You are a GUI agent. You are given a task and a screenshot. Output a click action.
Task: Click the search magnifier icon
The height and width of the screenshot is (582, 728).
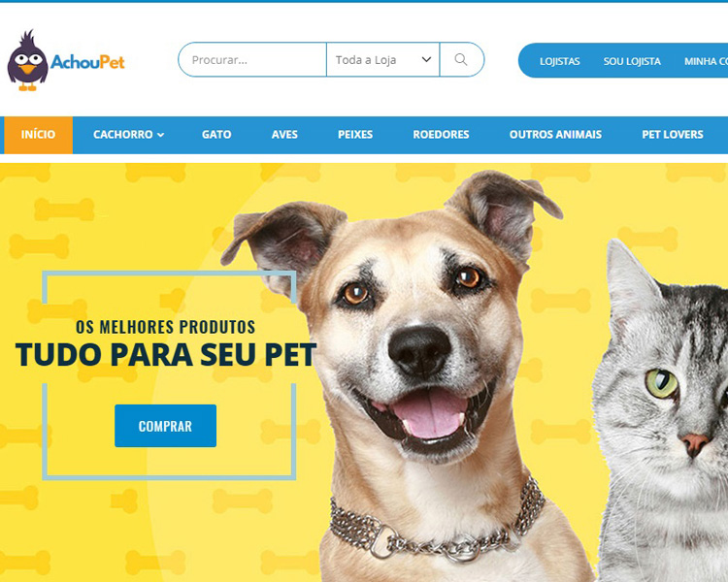point(461,59)
